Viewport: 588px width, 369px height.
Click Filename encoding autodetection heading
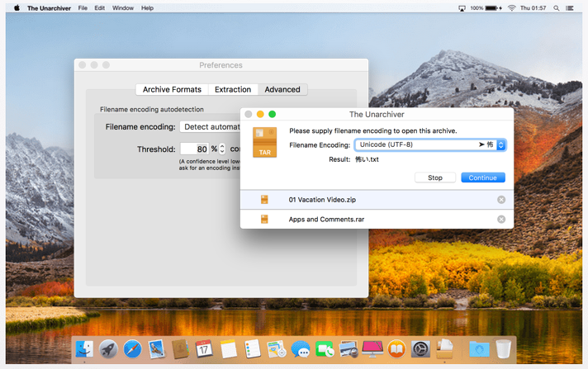pos(152,110)
